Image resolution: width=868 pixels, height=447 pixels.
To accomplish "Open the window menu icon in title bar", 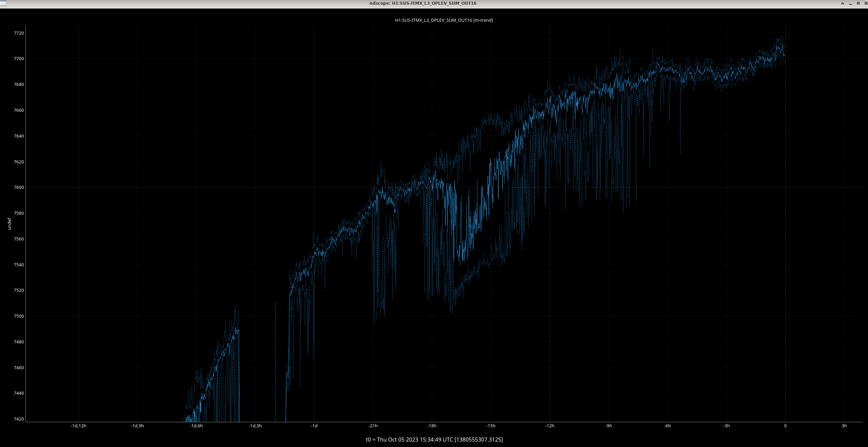I will click(3, 3).
